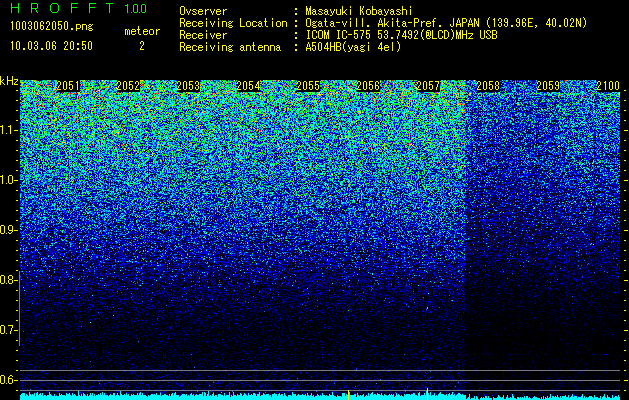Click the 2054 time marker

[x=248, y=86]
